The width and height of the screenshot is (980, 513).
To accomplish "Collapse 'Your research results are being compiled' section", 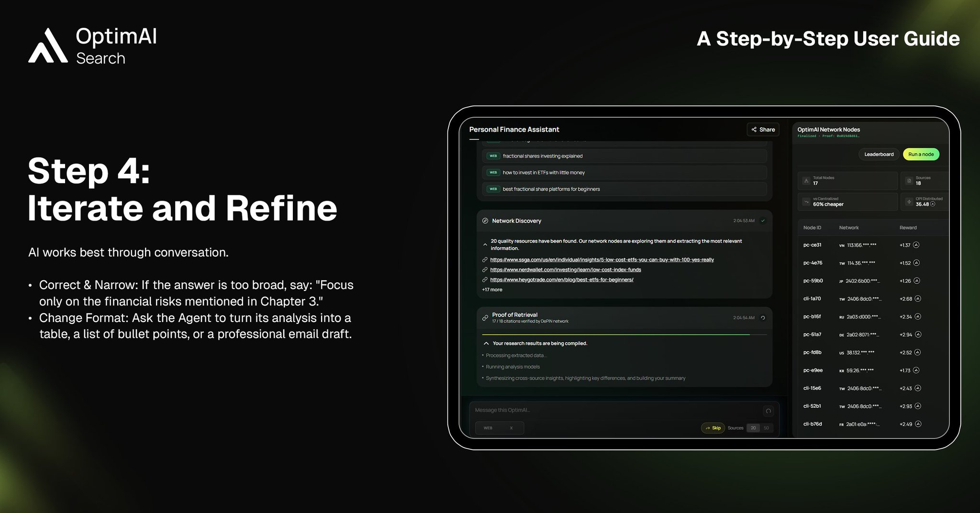I will click(486, 344).
